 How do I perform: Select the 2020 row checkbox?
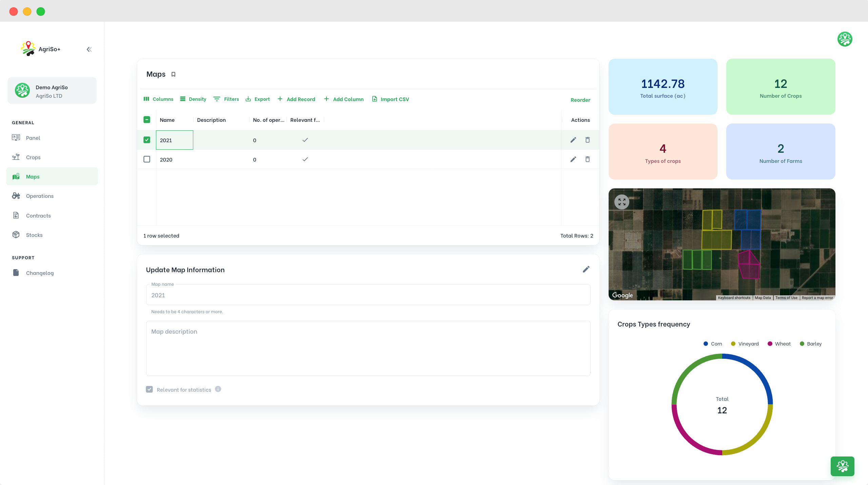(x=147, y=159)
